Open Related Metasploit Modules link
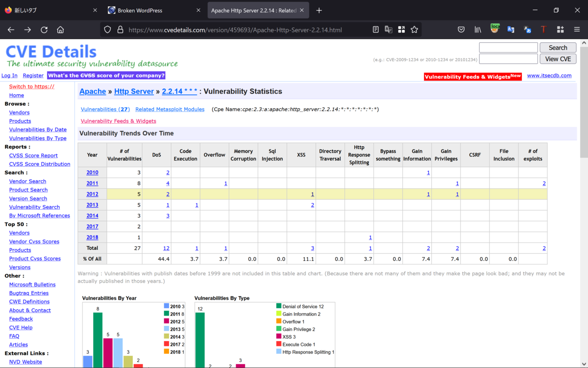 point(170,109)
